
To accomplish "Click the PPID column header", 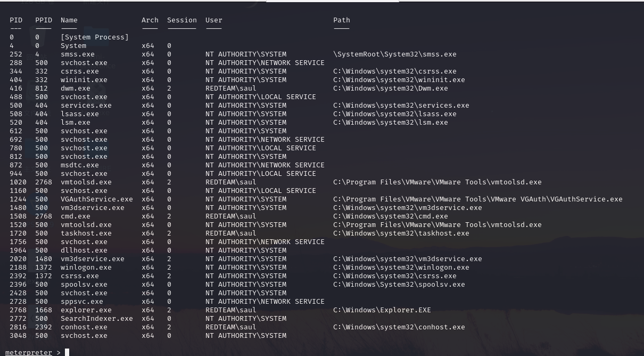I will (44, 20).
